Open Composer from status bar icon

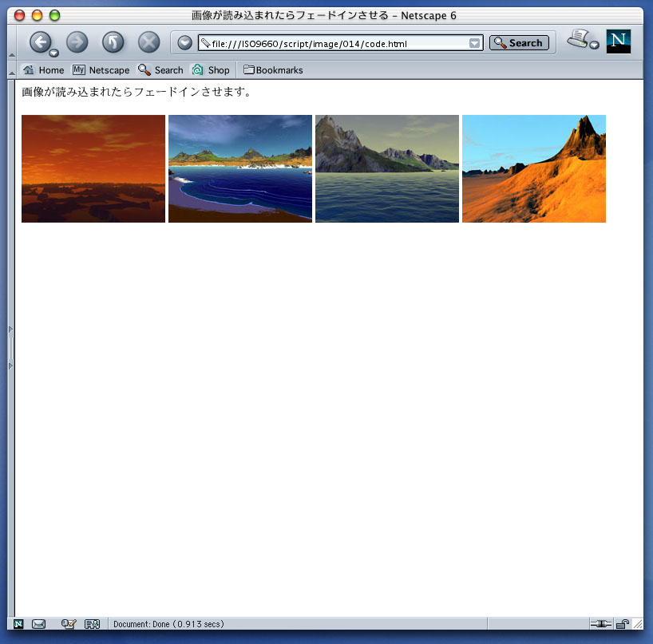(69, 623)
